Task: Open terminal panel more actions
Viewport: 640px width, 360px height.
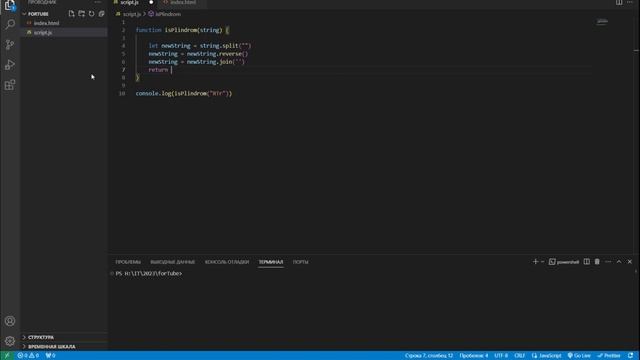Action: 608,262
